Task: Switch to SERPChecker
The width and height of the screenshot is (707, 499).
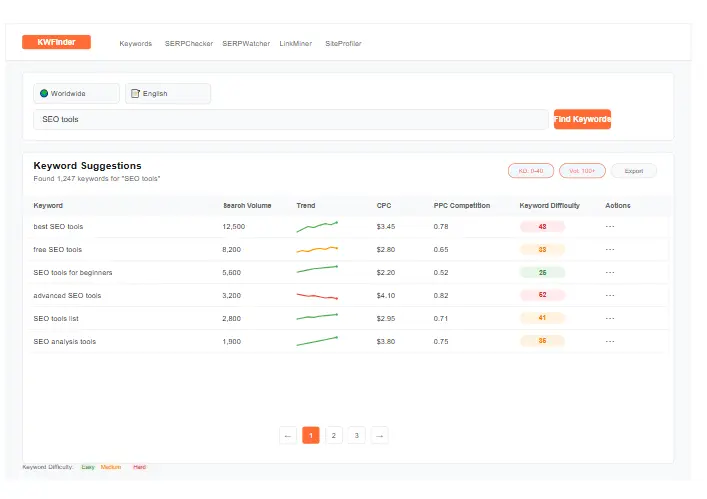Action: 189,44
